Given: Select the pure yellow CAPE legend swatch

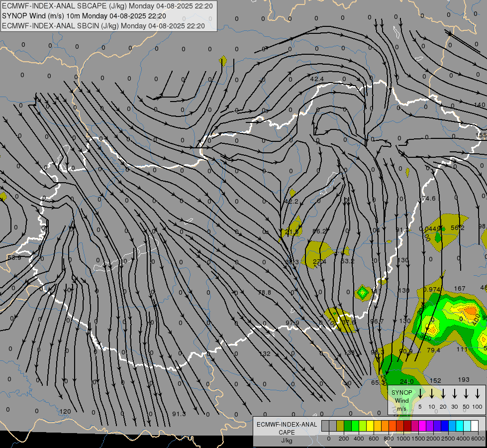Looking at the screenshot, I should click(370, 426).
